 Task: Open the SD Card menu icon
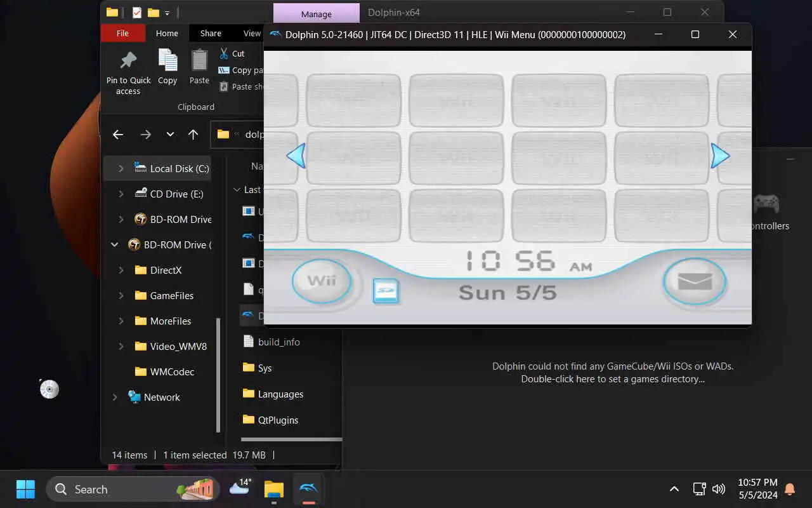pyautogui.click(x=386, y=291)
